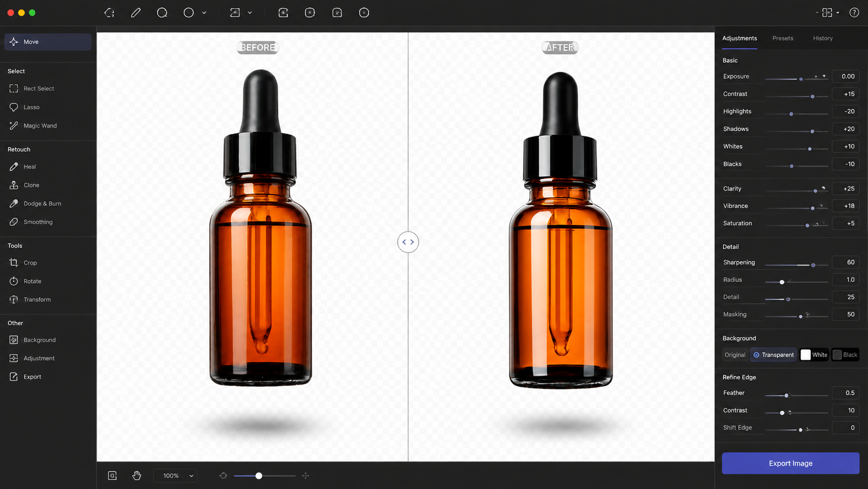This screenshot has height=489, width=868.
Task: Click the Exposure value field 0.00
Action: click(846, 76)
